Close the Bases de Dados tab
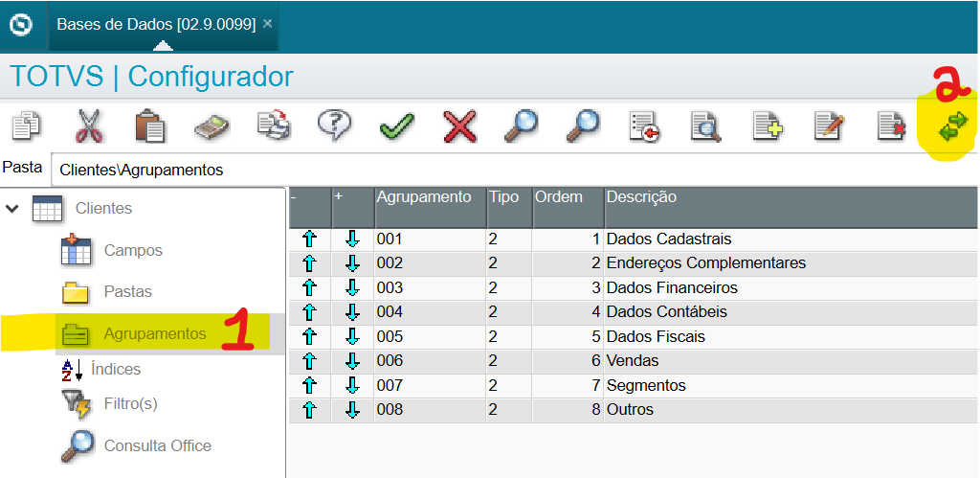 click(268, 24)
